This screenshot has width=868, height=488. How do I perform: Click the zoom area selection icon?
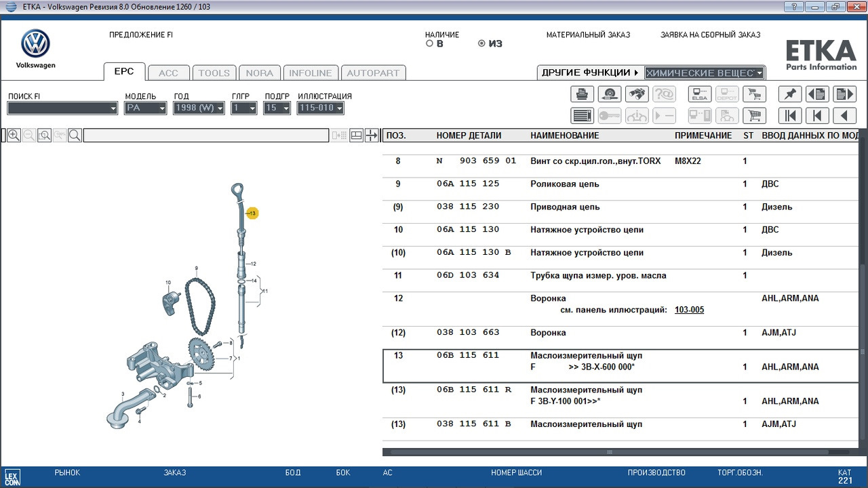(x=44, y=136)
